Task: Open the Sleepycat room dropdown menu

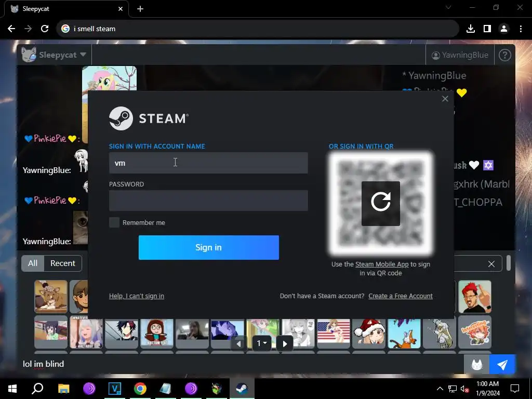Action: coord(54,55)
